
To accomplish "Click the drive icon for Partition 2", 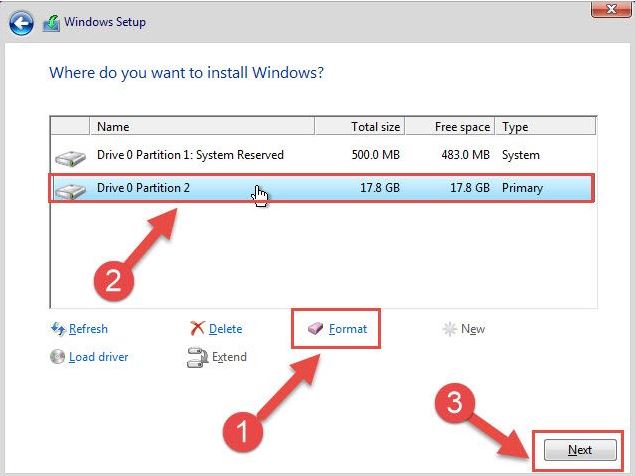I will tap(70, 189).
